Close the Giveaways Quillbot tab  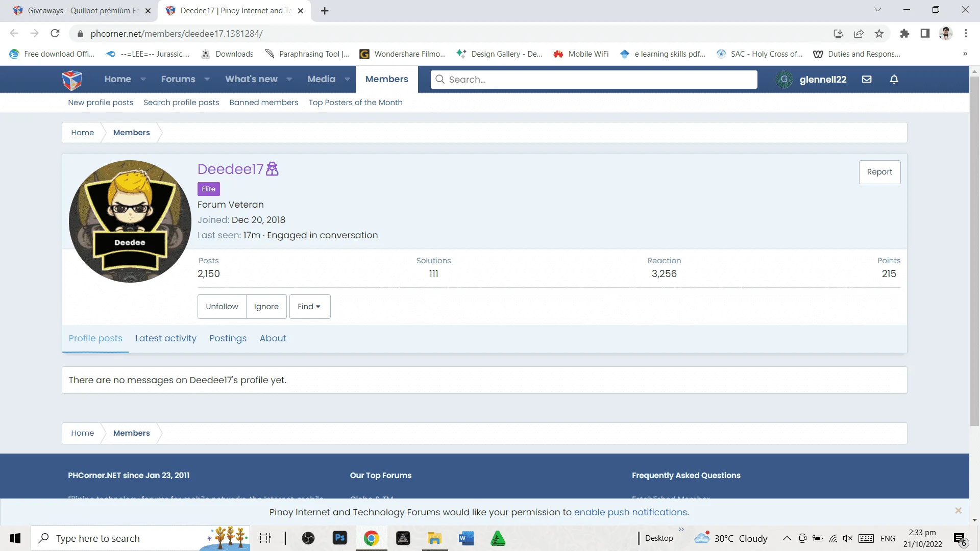point(148,11)
